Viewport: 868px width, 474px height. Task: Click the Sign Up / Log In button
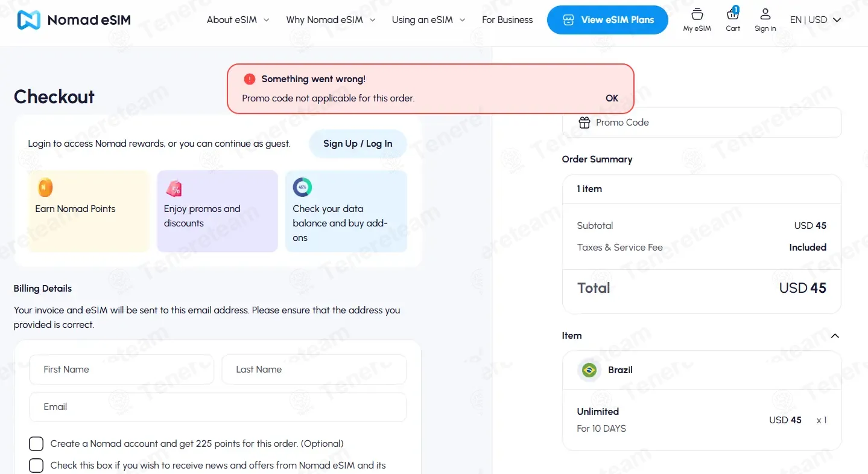pos(358,144)
